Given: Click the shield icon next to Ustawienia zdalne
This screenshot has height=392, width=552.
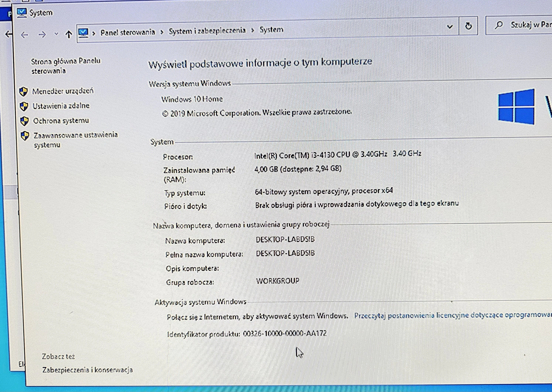Looking at the screenshot, I should coord(24,106).
